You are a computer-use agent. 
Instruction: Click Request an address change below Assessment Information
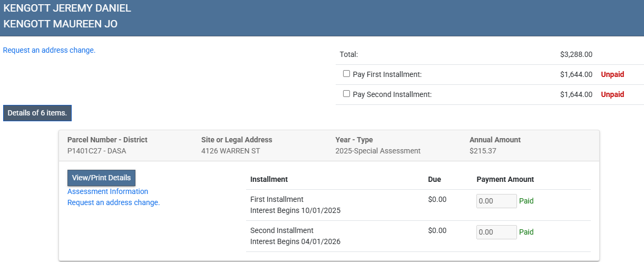click(x=113, y=203)
